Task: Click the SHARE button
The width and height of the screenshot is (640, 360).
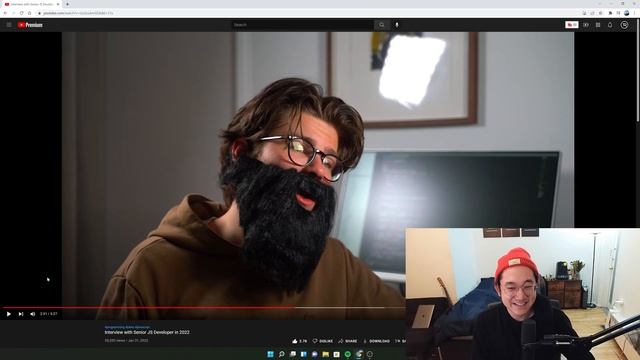Action: [347, 341]
